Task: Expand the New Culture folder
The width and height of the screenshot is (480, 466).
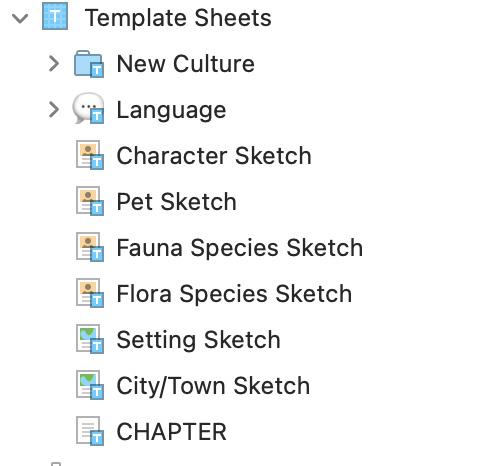Action: [x=54, y=64]
